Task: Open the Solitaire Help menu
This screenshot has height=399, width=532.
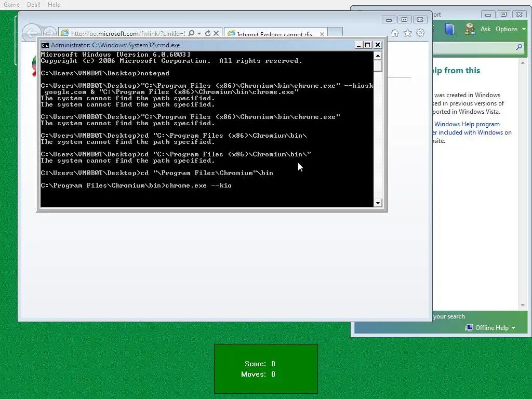Action: [x=54, y=5]
